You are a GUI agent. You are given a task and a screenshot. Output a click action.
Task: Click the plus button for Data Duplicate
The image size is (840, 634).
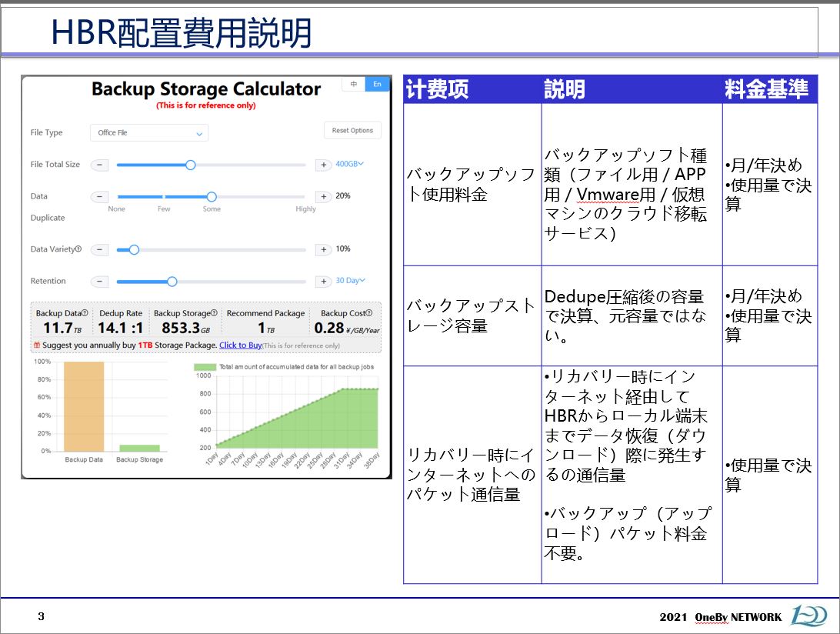click(x=324, y=197)
